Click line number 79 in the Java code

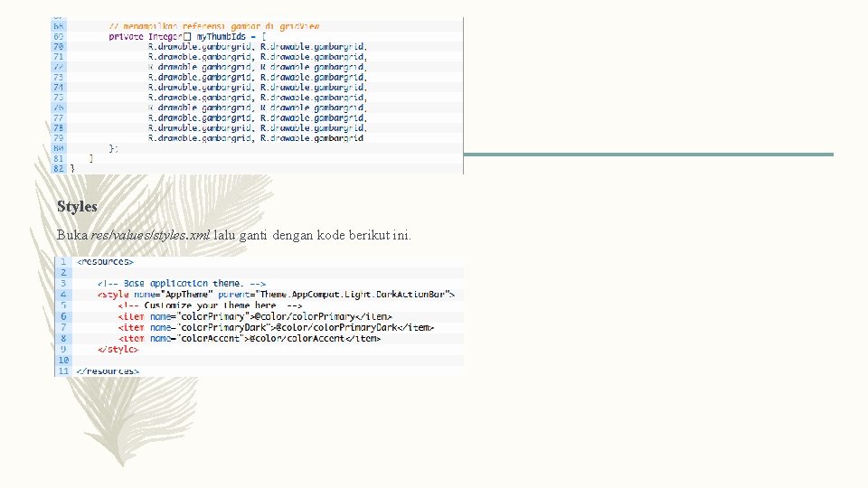tap(59, 138)
